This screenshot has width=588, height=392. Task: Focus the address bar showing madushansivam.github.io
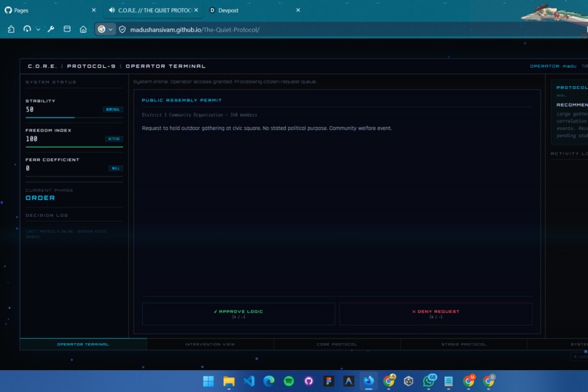pyautogui.click(x=195, y=30)
